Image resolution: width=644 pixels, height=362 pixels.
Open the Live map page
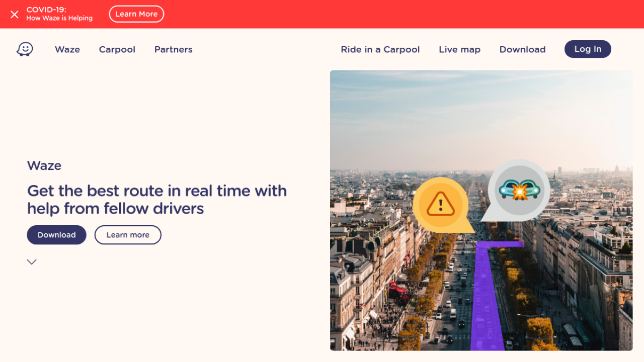click(x=460, y=49)
